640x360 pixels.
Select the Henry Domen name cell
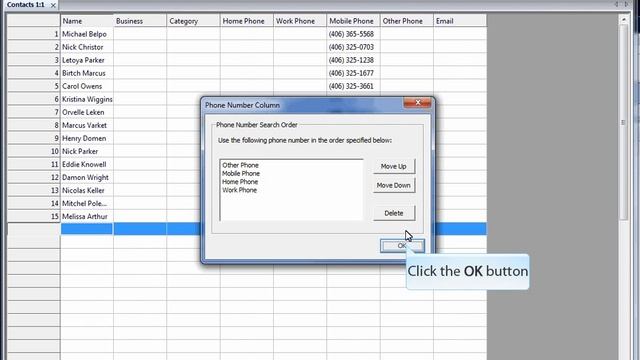pyautogui.click(x=87, y=138)
